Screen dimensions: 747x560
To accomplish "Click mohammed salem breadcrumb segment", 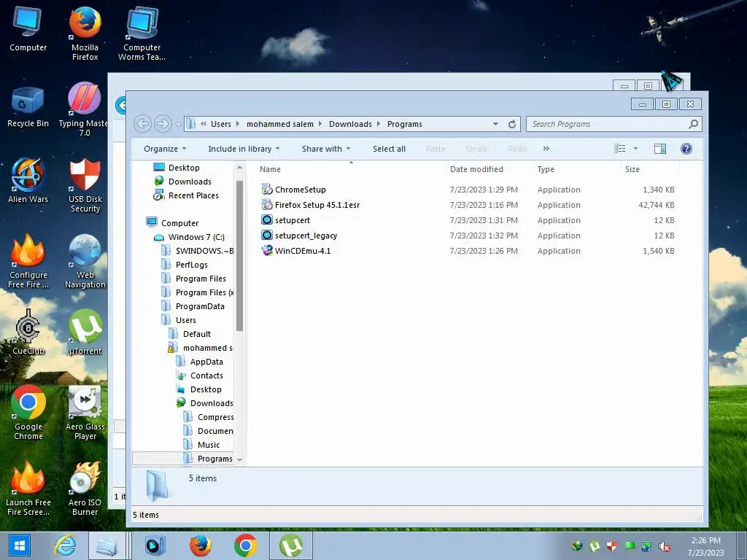I will click(x=279, y=124).
